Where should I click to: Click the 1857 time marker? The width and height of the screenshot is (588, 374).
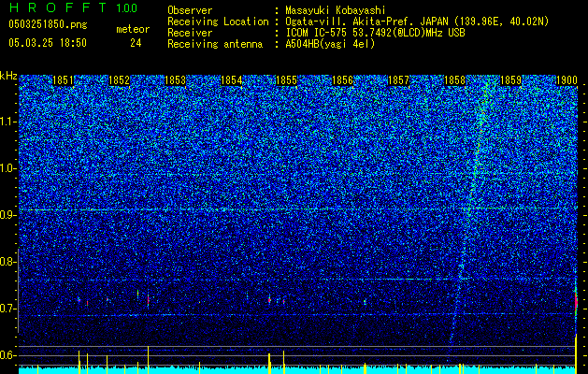[x=398, y=80]
